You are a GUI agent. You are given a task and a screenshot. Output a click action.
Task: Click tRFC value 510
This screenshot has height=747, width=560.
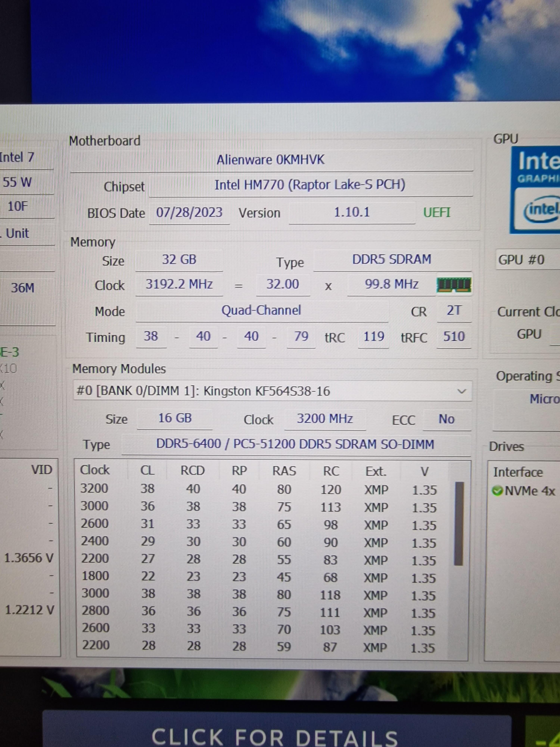(x=454, y=337)
